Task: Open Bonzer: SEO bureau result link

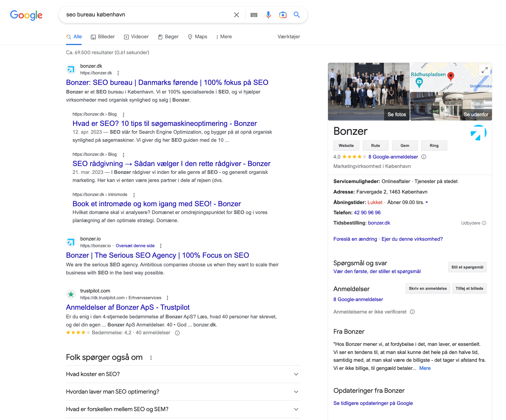Action: coord(167,82)
